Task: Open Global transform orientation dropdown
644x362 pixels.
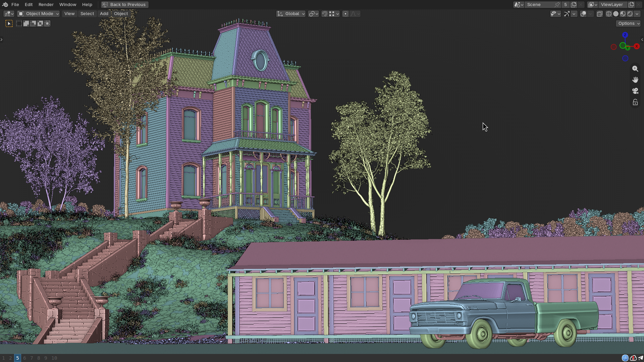Action: point(290,14)
